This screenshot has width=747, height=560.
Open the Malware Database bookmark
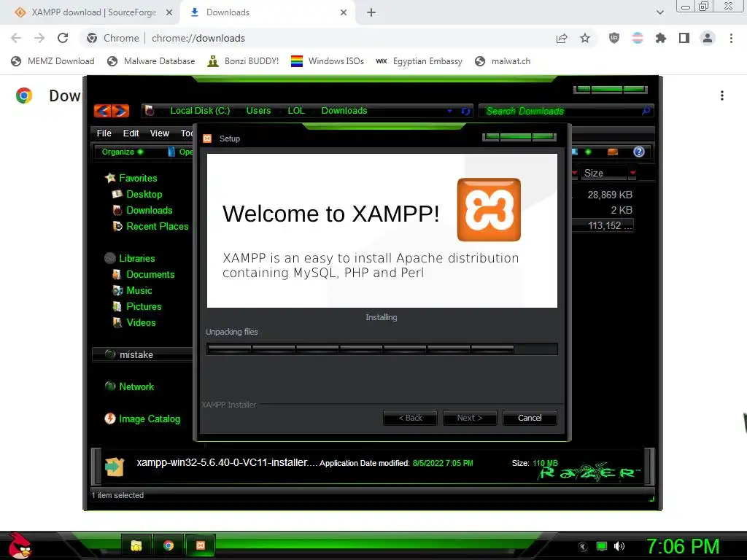click(x=151, y=61)
